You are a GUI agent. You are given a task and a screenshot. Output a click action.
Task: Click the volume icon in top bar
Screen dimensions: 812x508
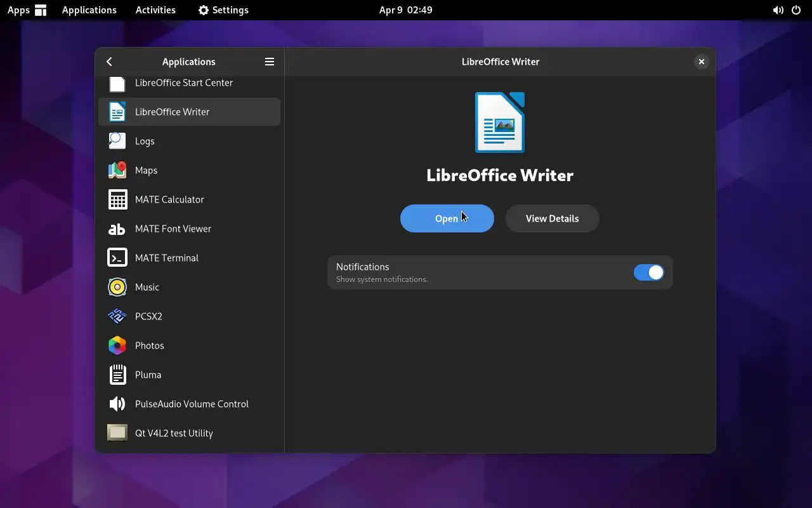[778, 10]
